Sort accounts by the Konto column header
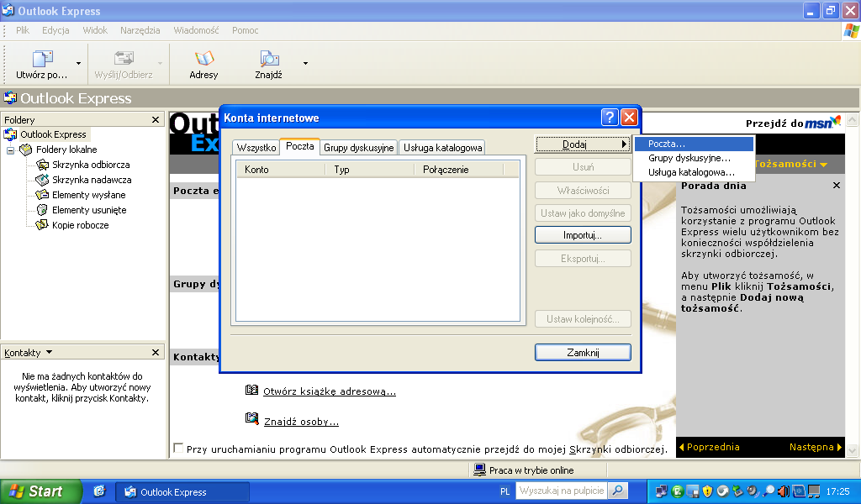Image resolution: width=861 pixels, height=504 pixels. click(x=281, y=170)
